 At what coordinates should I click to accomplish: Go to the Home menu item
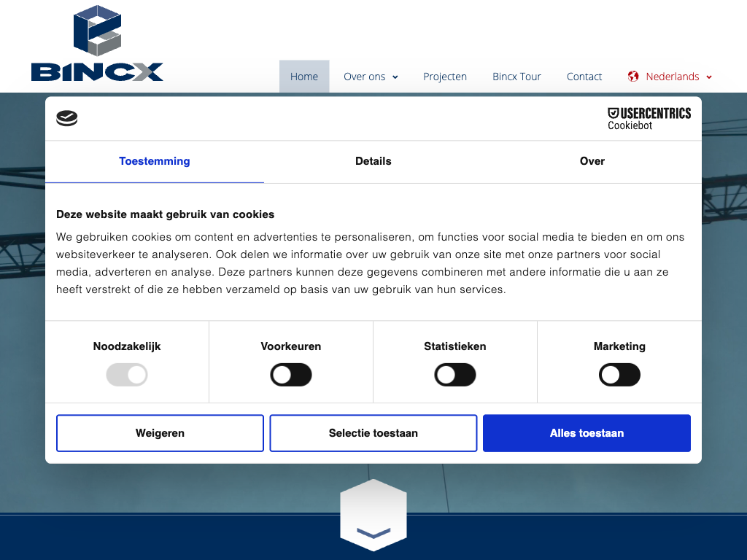pyautogui.click(x=304, y=77)
